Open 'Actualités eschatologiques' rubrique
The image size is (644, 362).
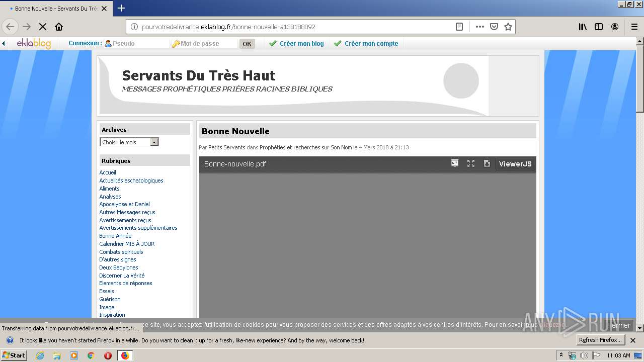[x=131, y=180]
